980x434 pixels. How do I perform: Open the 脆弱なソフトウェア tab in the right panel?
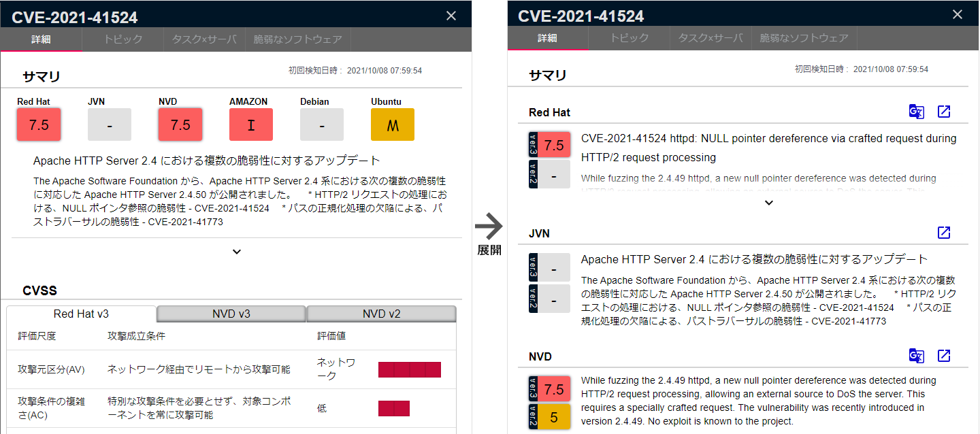pyautogui.click(x=804, y=38)
